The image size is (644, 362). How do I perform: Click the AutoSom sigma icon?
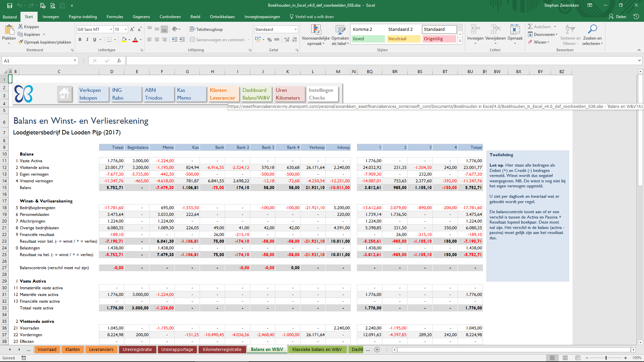[x=530, y=26]
